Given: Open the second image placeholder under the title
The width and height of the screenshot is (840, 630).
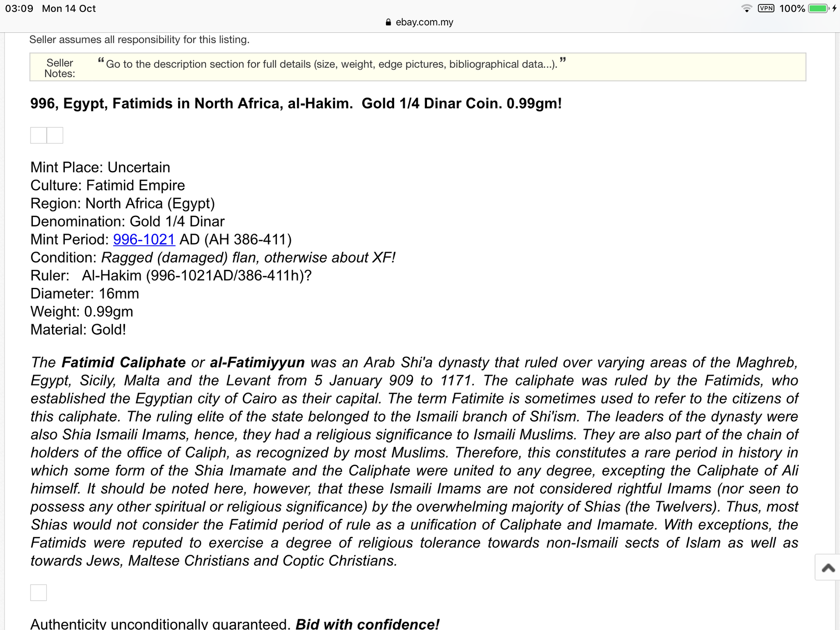Looking at the screenshot, I should click(55, 136).
